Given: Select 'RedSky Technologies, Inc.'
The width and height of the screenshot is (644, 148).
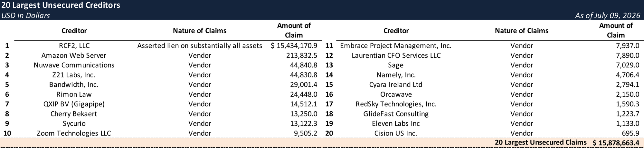Looking at the screenshot, I should point(396,104).
